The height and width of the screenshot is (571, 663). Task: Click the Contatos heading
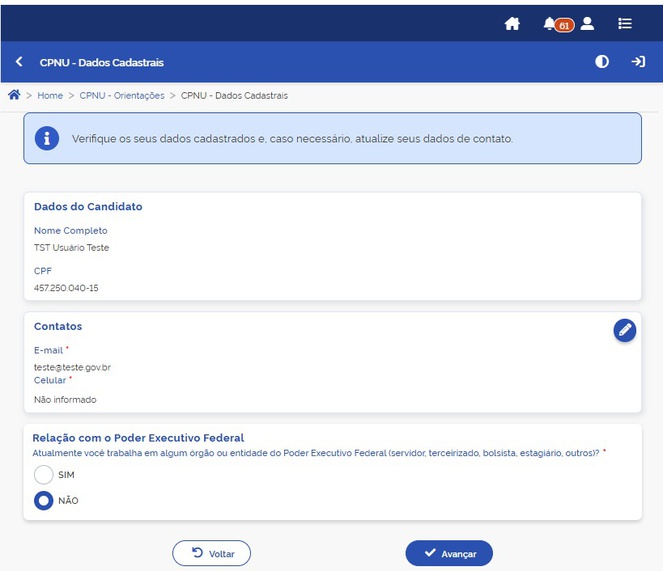[58, 326]
